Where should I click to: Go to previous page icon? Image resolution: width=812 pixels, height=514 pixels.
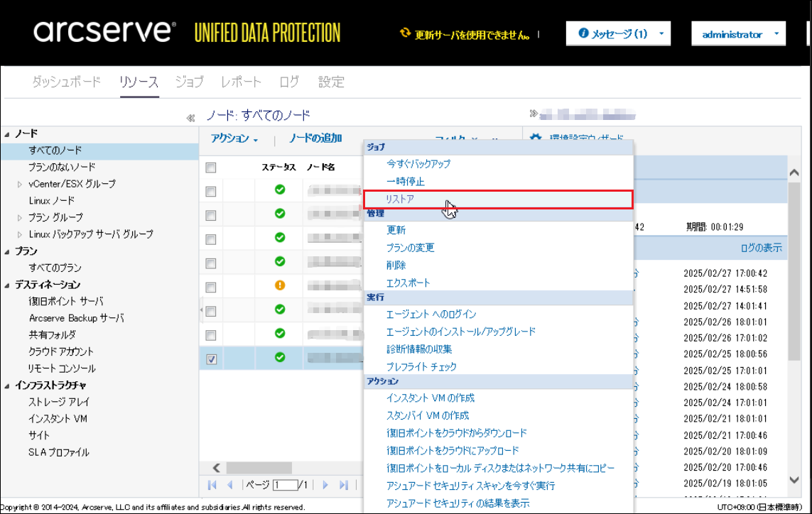tap(230, 485)
